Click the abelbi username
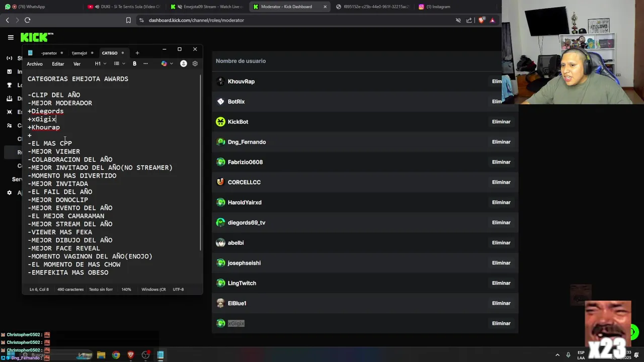 (x=235, y=243)
